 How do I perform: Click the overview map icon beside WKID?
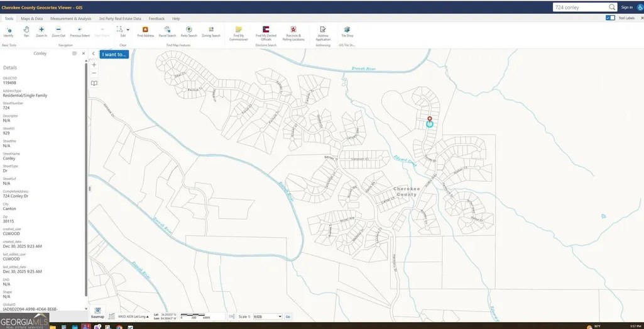[111, 316]
